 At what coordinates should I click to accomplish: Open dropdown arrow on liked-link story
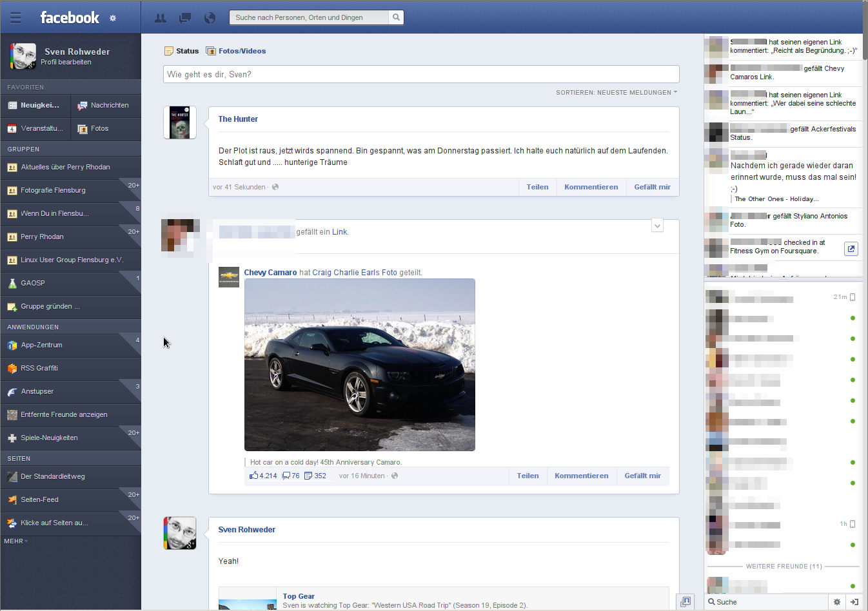tap(657, 226)
